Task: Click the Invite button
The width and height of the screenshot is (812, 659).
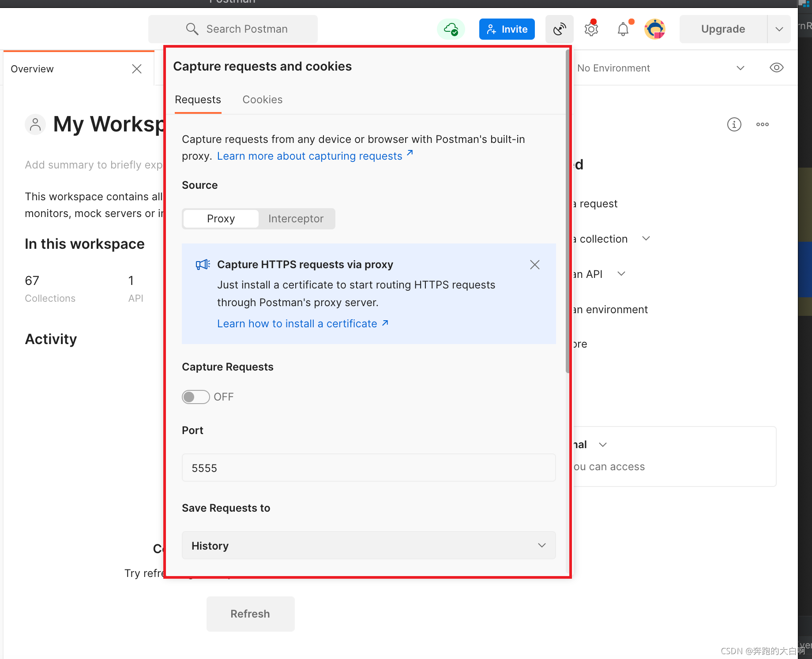Action: 507,29
